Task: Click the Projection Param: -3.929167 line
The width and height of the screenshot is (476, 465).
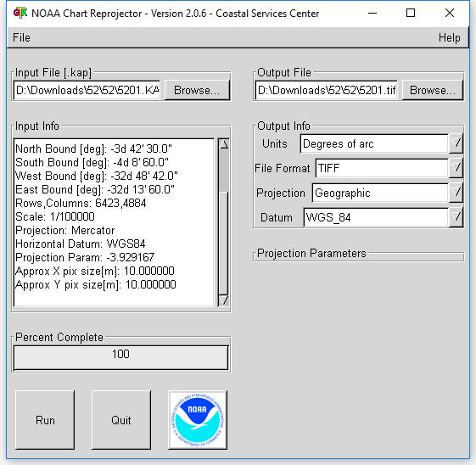Action: (x=85, y=257)
